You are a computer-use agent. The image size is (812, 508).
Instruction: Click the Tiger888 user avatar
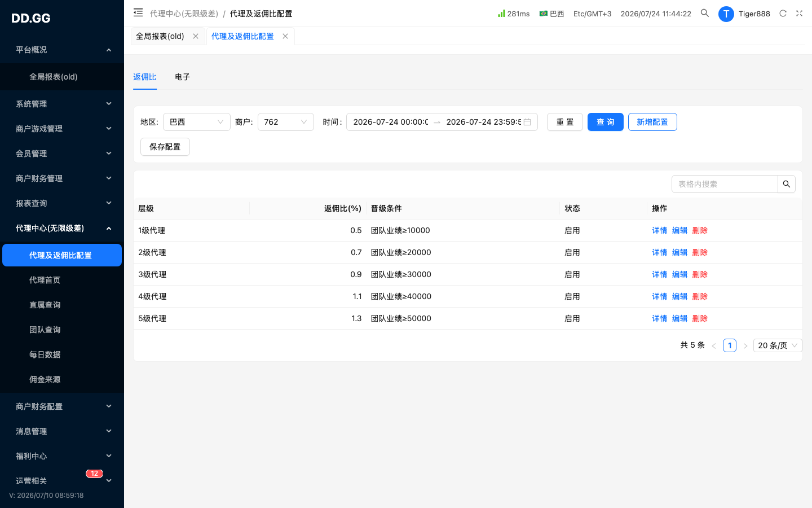click(726, 14)
